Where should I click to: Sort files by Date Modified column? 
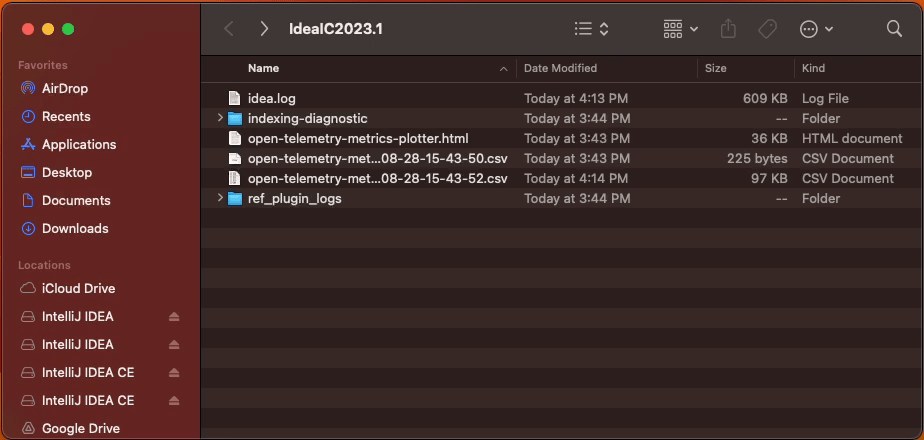coord(560,68)
